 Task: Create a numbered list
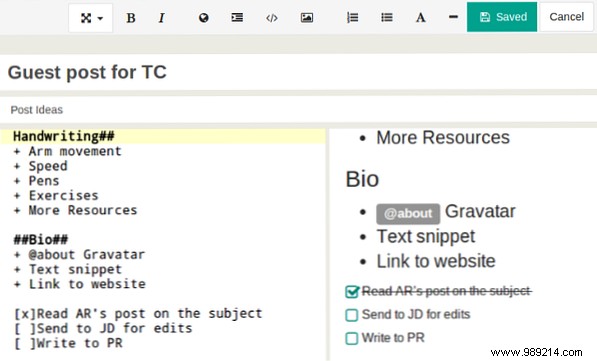click(353, 18)
